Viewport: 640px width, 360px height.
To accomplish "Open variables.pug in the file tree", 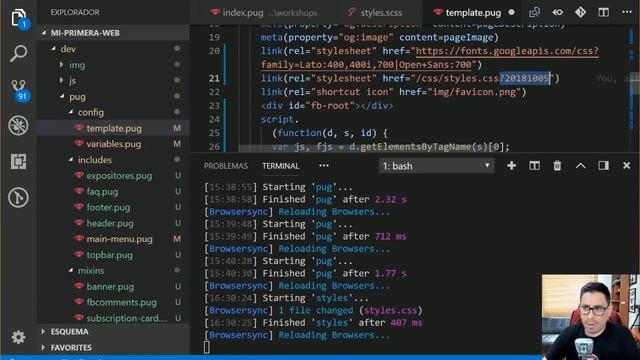I will pyautogui.click(x=113, y=144).
